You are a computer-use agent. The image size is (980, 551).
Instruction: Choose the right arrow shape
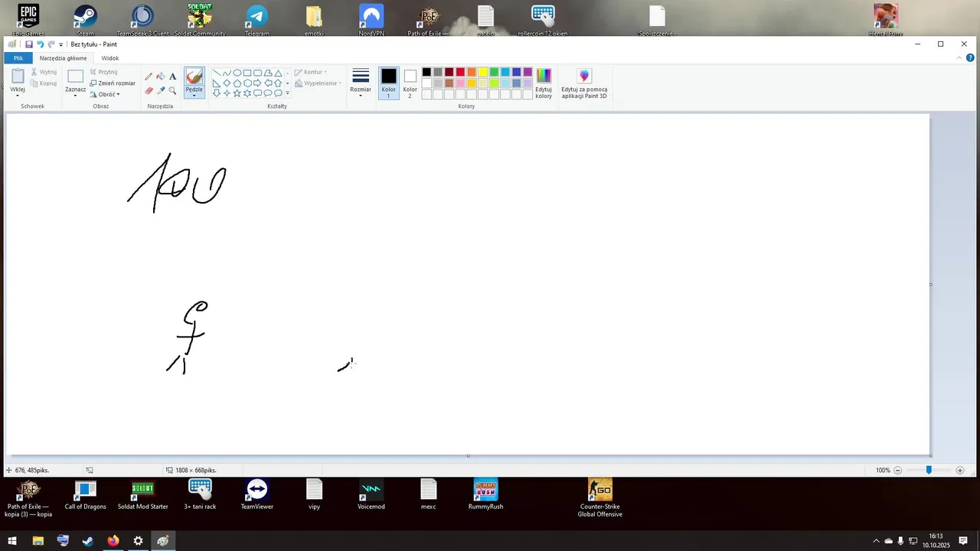(x=257, y=83)
